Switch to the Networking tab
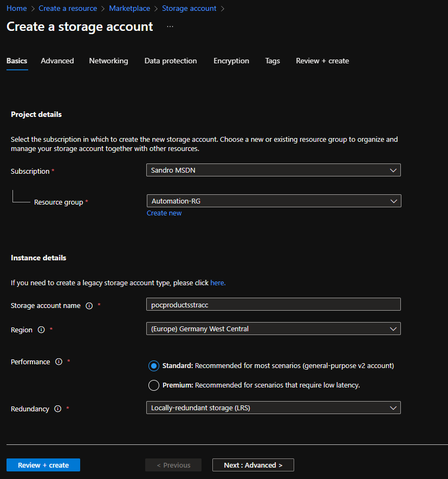448x479 pixels. pos(108,61)
